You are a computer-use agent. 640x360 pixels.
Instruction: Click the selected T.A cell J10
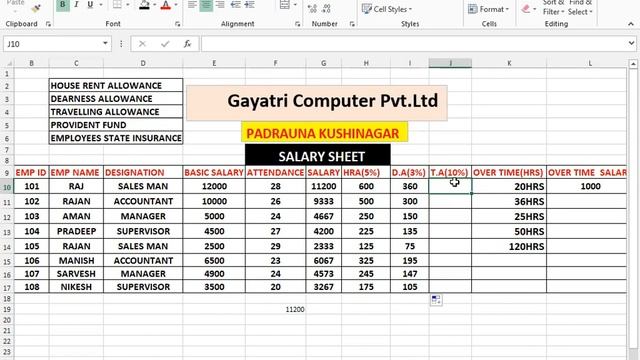click(x=450, y=186)
